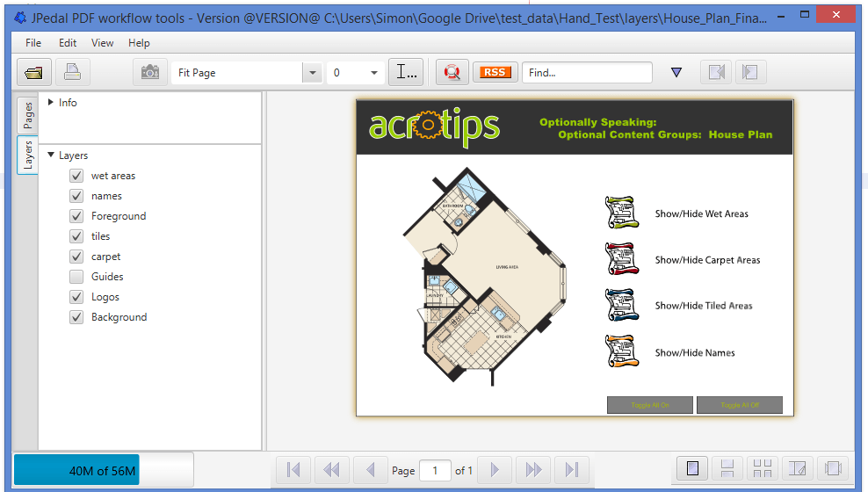
Task: Click the Find search field
Action: point(587,73)
